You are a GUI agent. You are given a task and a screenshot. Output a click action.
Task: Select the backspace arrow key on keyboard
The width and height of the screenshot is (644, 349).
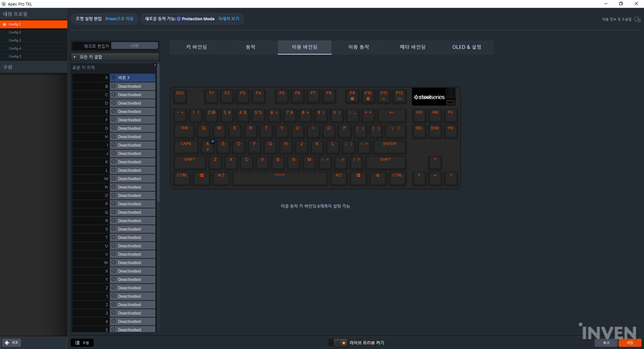(x=392, y=115)
